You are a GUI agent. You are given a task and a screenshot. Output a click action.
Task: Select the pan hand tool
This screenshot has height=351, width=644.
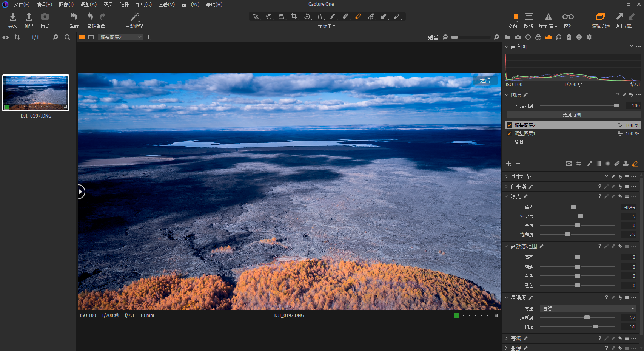[269, 17]
